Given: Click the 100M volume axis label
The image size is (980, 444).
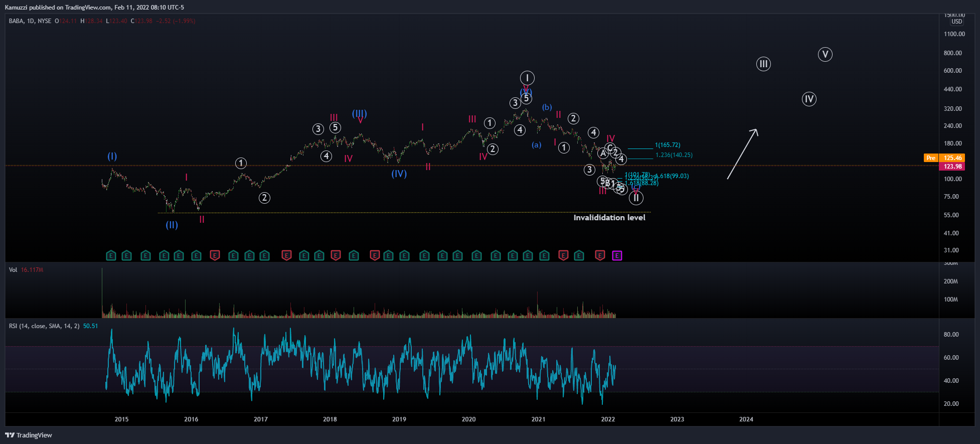Looking at the screenshot, I should 951,300.
